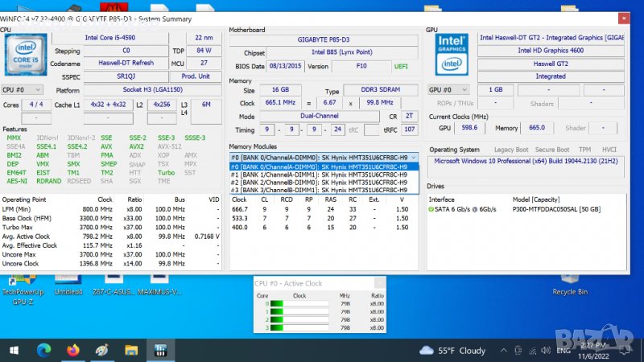This screenshot has width=644, height=362.
Task: Click the Windows Start button
Action: click(13, 350)
